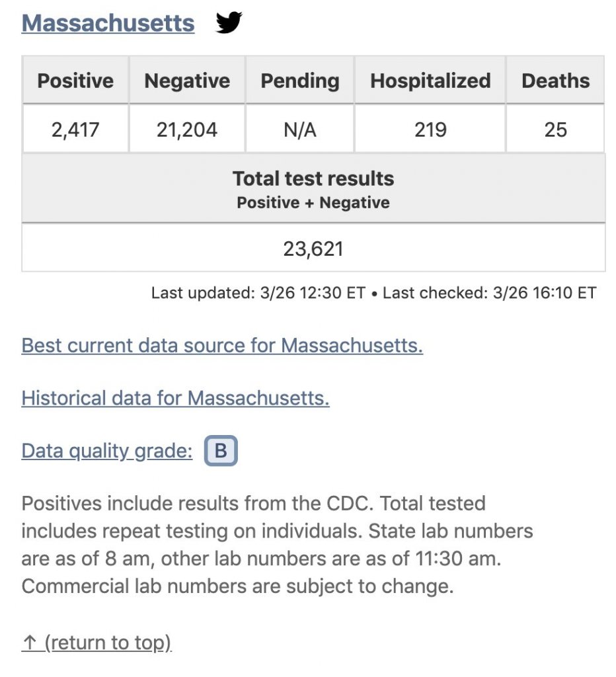
Task: Select the 25 deaths cell
Action: [x=555, y=130]
